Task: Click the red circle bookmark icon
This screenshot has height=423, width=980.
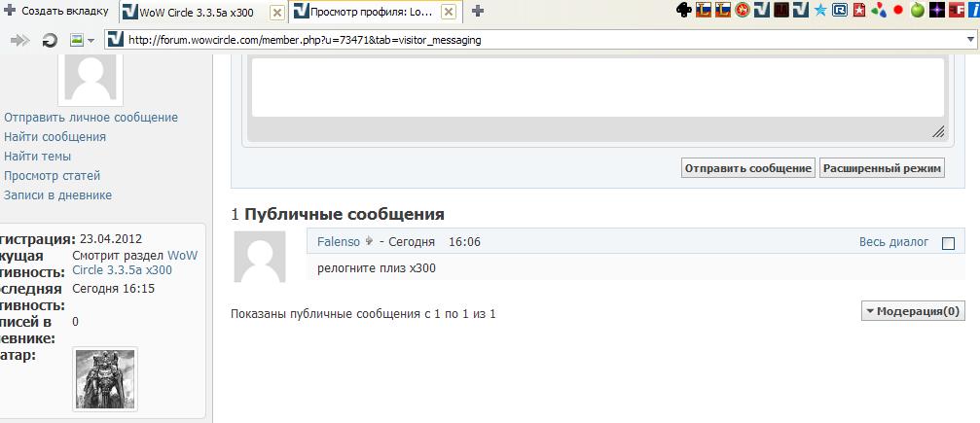Action: click(x=897, y=11)
